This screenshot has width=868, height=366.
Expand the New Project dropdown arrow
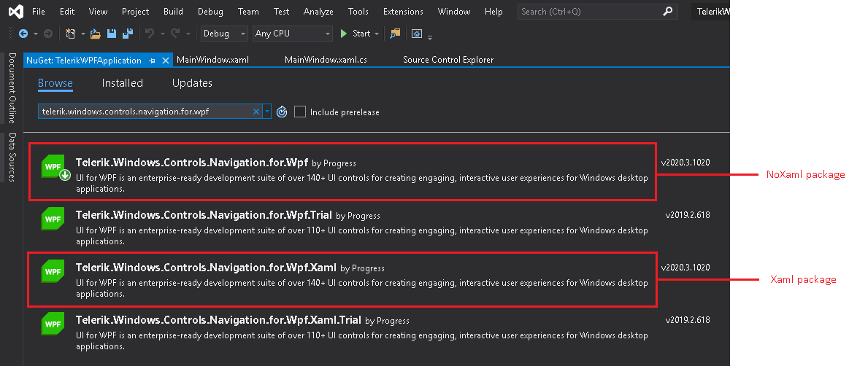pyautogui.click(x=83, y=34)
